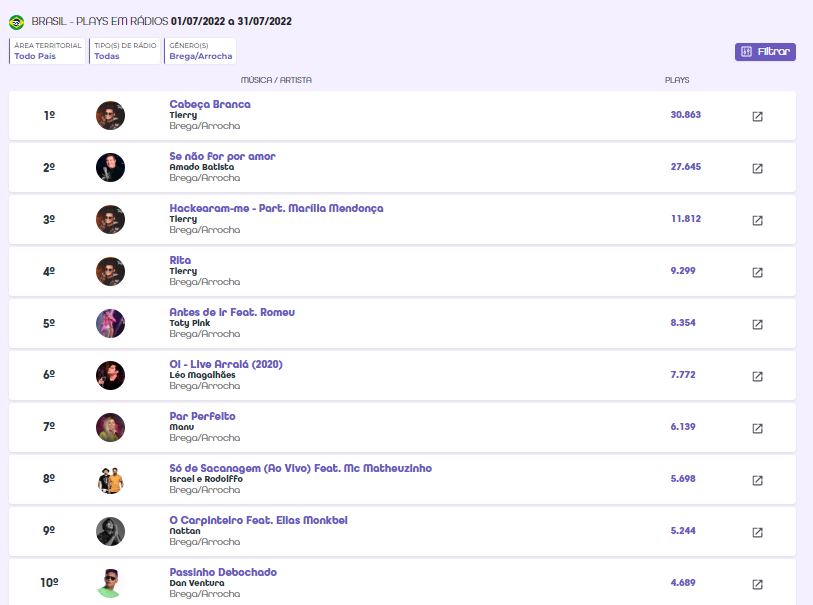Open the Oi - Live Arraiá (2020) link
This screenshot has height=605, width=813.
226,364
